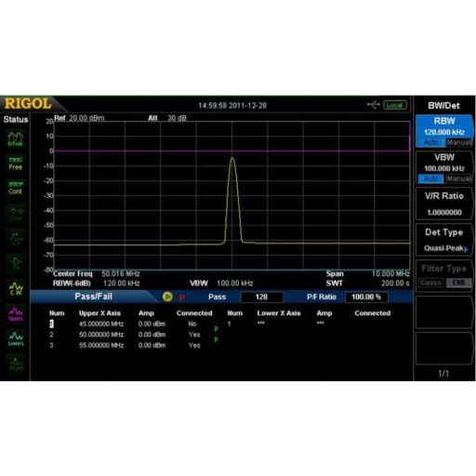Select highlighted Num 1 in Upper table
The width and height of the screenshot is (476, 476).
click(x=51, y=324)
